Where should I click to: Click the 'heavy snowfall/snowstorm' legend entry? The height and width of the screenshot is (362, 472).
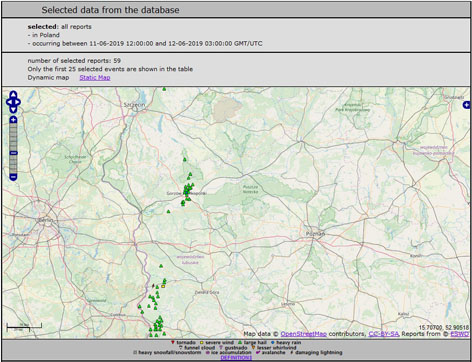click(x=167, y=352)
